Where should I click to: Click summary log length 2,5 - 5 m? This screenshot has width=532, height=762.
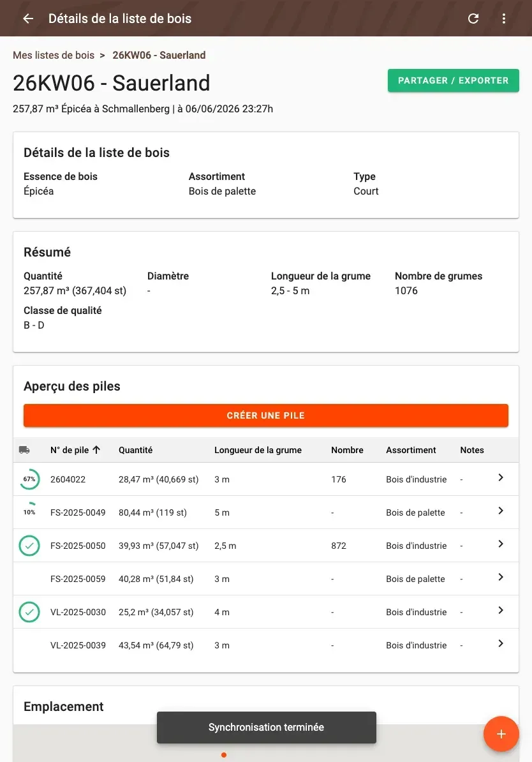pyautogui.click(x=290, y=290)
